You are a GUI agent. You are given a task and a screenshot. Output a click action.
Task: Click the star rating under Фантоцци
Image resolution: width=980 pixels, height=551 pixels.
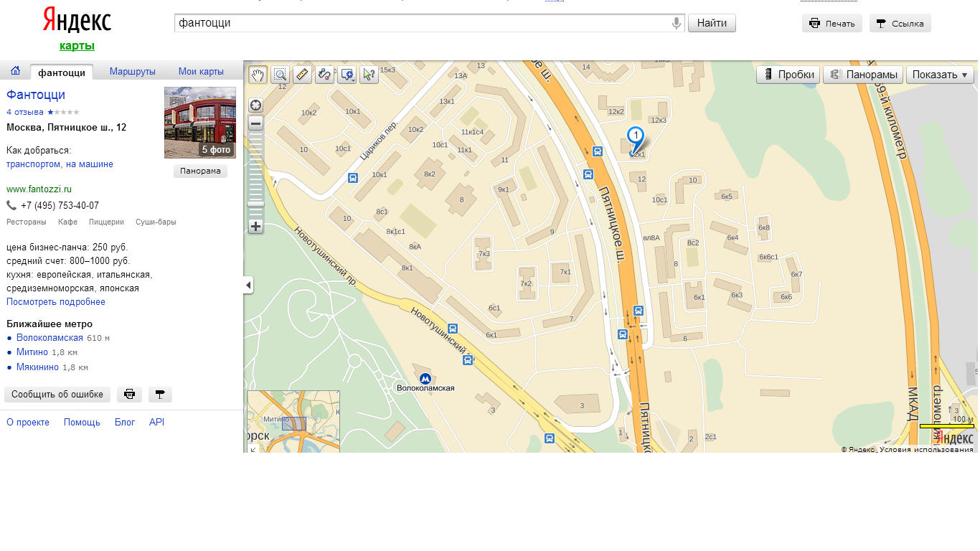(63, 112)
